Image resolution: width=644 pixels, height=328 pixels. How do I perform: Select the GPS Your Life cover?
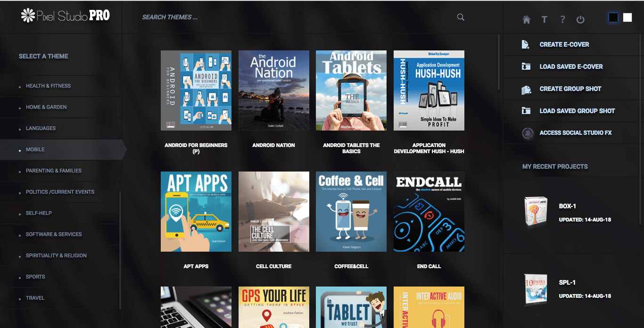(274, 307)
